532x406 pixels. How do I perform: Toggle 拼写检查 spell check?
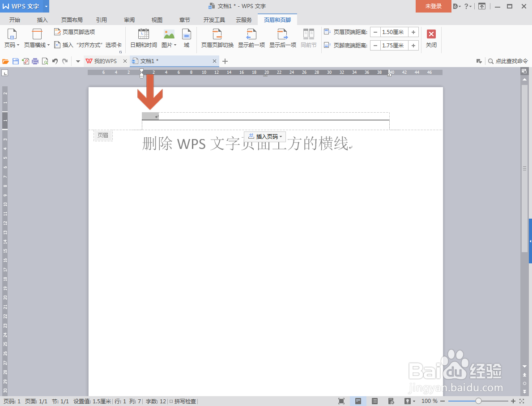[183, 401]
